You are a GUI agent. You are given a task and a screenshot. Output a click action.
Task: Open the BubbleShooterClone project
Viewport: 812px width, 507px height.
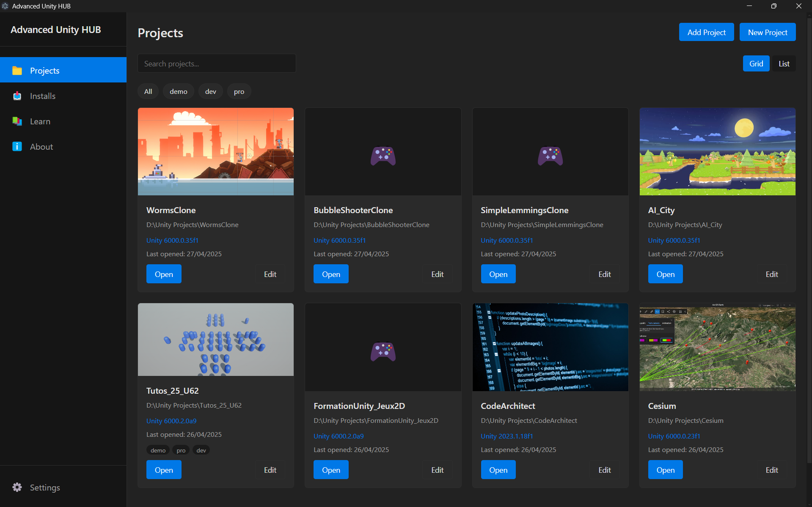[331, 274]
